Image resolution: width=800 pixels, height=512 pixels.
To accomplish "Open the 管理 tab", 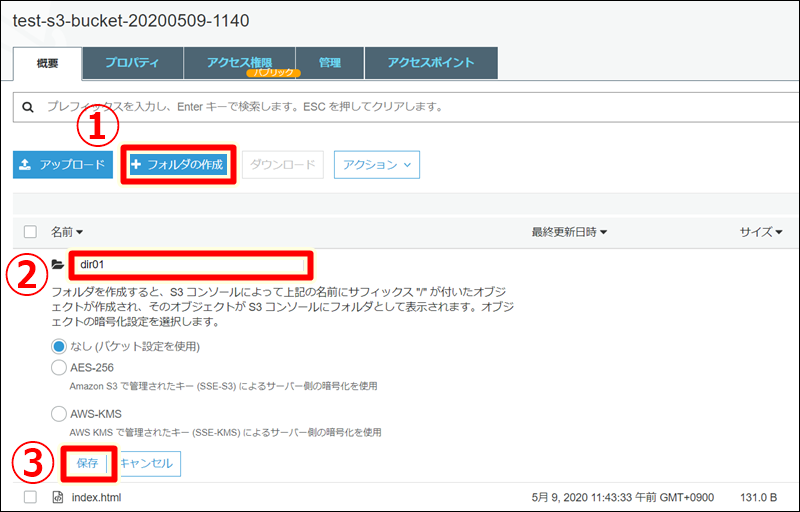I will [330, 63].
